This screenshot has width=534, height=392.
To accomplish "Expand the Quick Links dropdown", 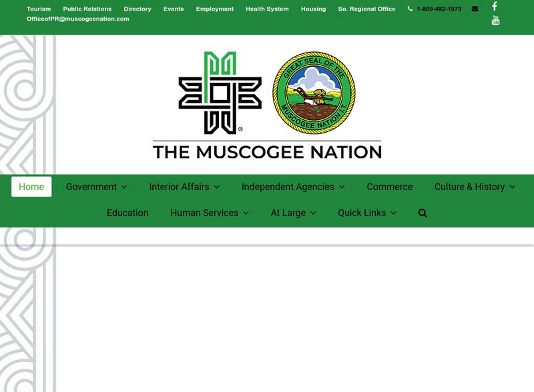I will tap(366, 213).
